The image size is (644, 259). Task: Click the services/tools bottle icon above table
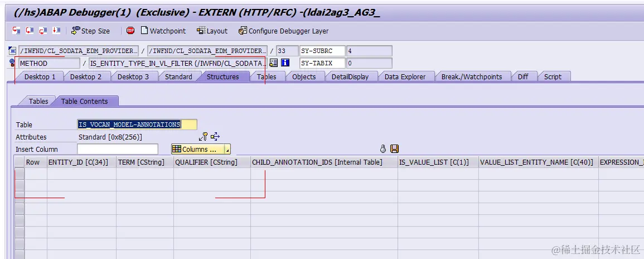383,149
